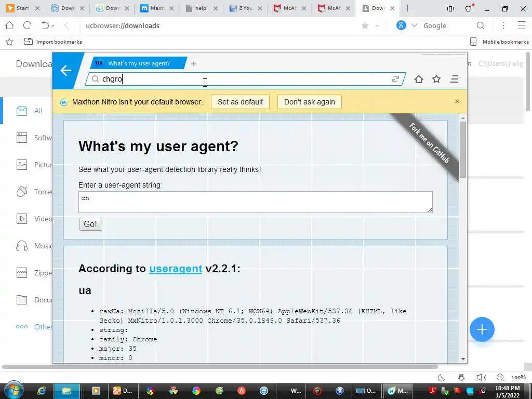532x399 pixels.
Task: Open Windows Explorer from the taskbar
Action: 66,391
